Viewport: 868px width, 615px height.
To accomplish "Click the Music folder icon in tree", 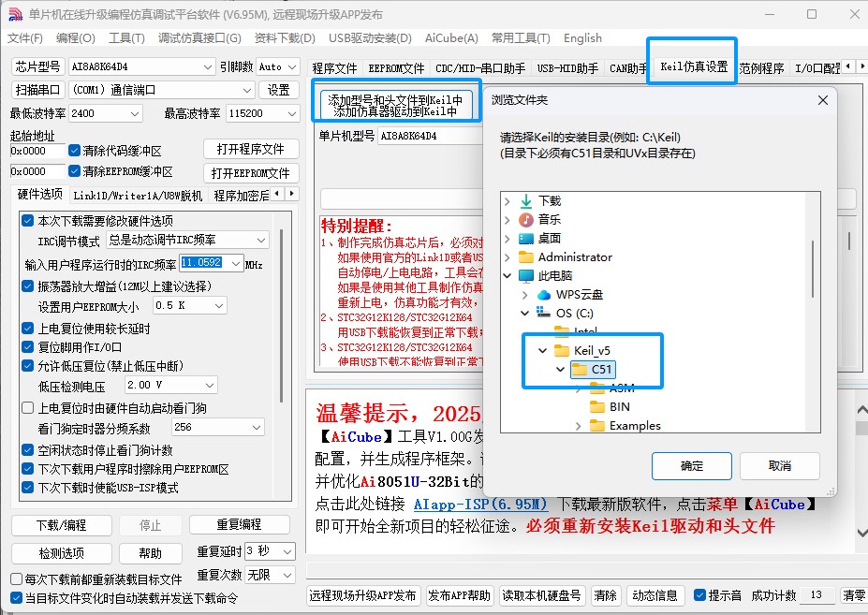I will pos(526,220).
